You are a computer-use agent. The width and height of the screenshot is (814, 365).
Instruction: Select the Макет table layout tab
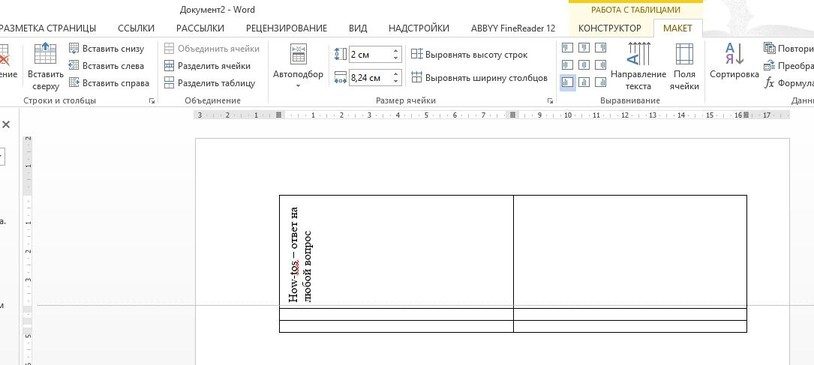[x=678, y=28]
